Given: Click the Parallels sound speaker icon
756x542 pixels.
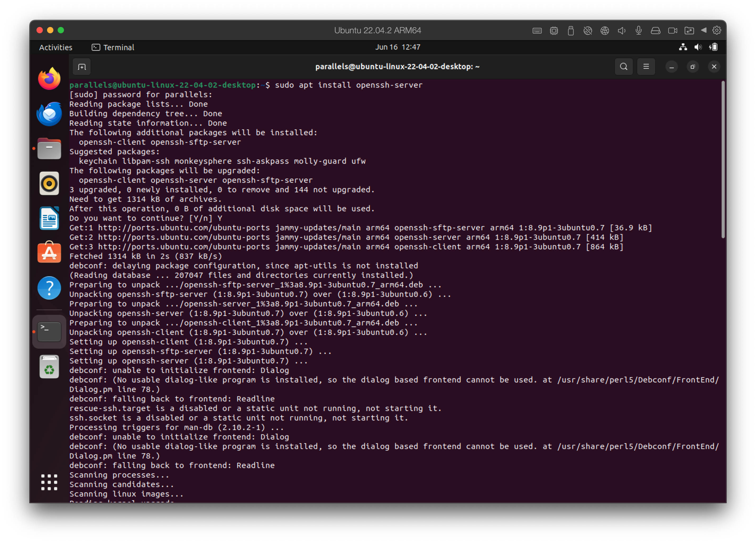Looking at the screenshot, I should (x=621, y=31).
